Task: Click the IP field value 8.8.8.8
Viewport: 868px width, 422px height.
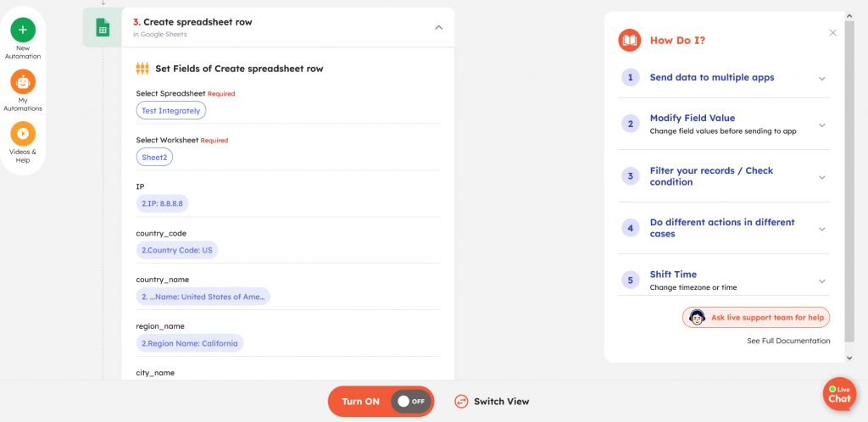Action: (x=164, y=203)
